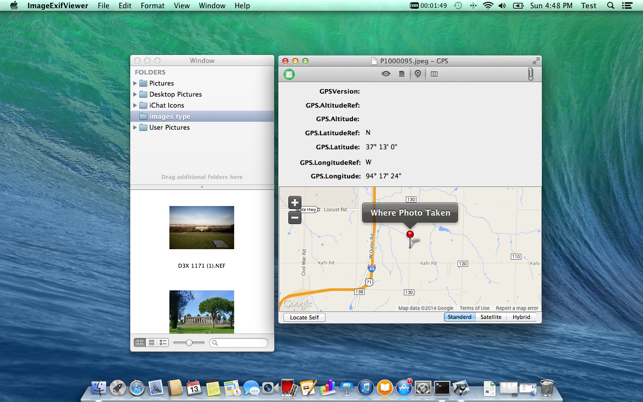Select the User Pictures folder row
Screen dimensions: 643x402
[202, 128]
